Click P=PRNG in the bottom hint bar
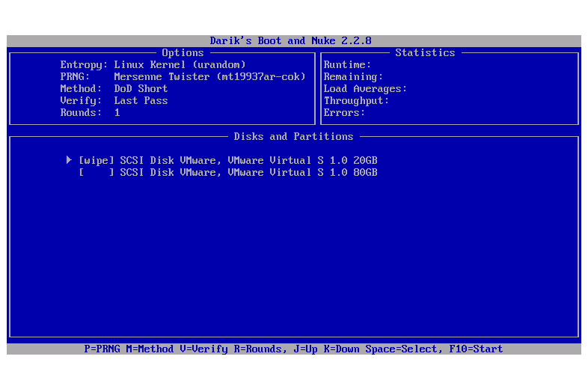The width and height of the screenshot is (588, 392). [x=102, y=349]
